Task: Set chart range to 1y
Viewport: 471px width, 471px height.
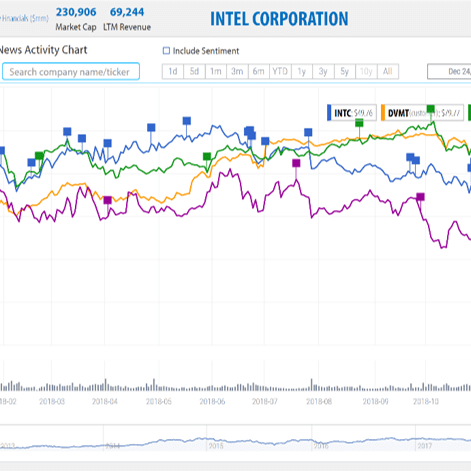Action: (302, 71)
